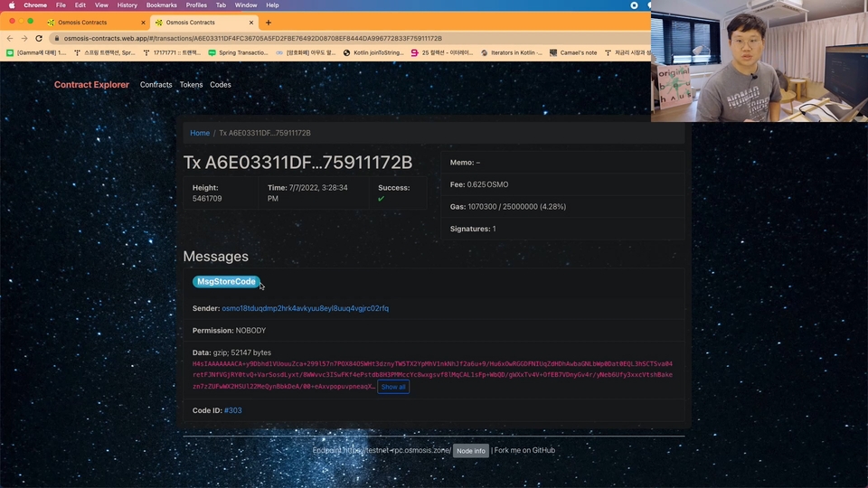
Task: Click the Fee 0.625 OSMO text
Action: coord(479,184)
